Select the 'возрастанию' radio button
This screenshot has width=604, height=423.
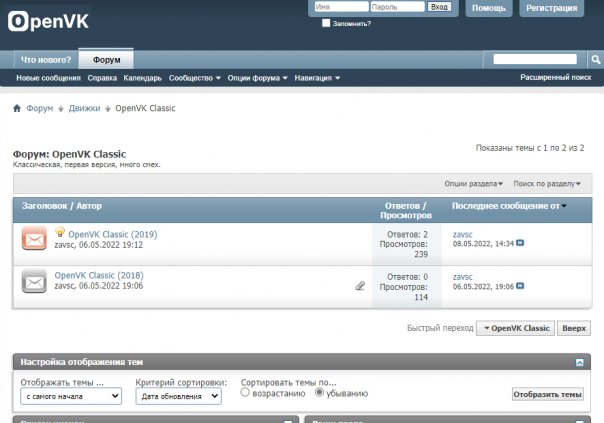(x=245, y=393)
